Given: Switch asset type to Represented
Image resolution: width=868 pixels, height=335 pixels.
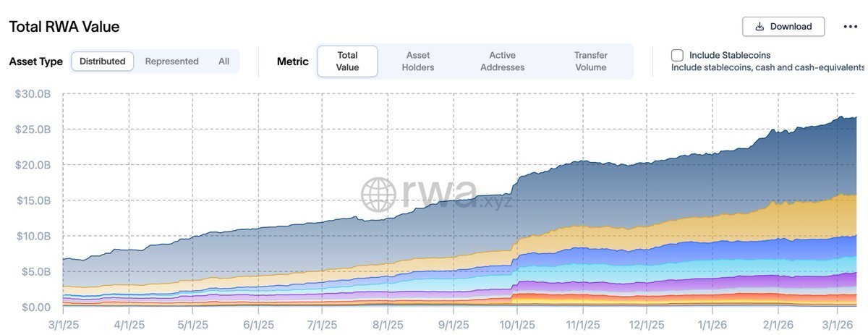Looking at the screenshot, I should coord(171,62).
